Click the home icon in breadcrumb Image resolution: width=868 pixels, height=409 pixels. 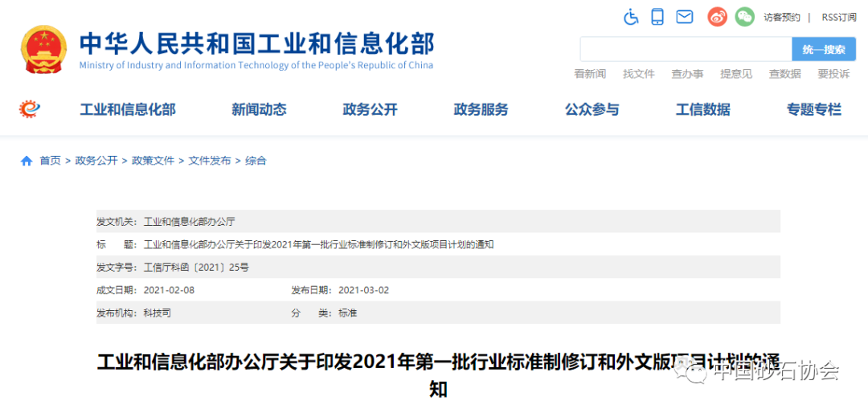[27, 161]
